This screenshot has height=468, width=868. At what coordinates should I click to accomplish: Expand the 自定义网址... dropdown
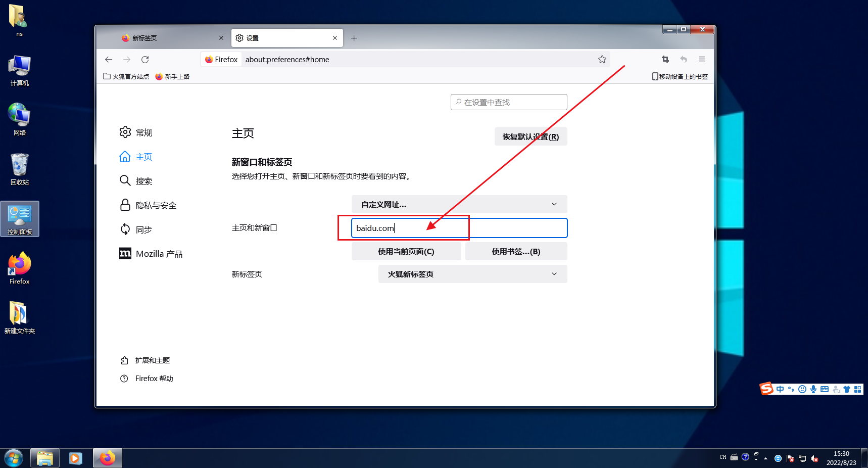click(x=459, y=204)
